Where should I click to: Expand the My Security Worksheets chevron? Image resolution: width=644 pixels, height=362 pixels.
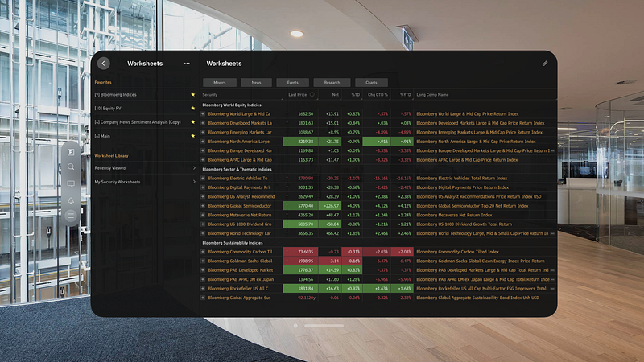tap(194, 182)
